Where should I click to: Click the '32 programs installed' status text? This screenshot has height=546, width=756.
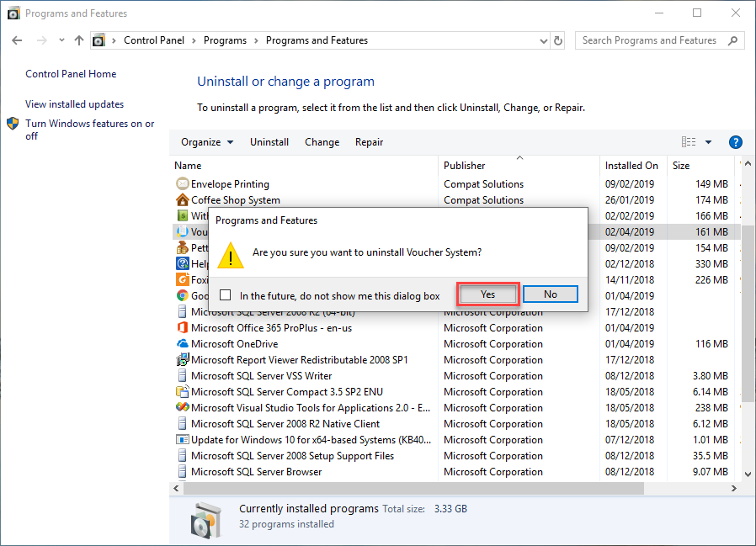tap(286, 524)
